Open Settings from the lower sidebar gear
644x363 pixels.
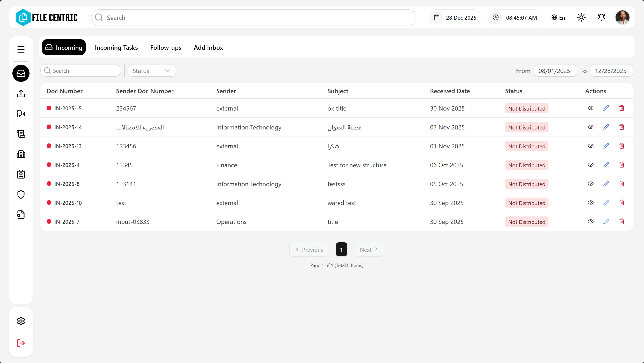[x=21, y=321]
